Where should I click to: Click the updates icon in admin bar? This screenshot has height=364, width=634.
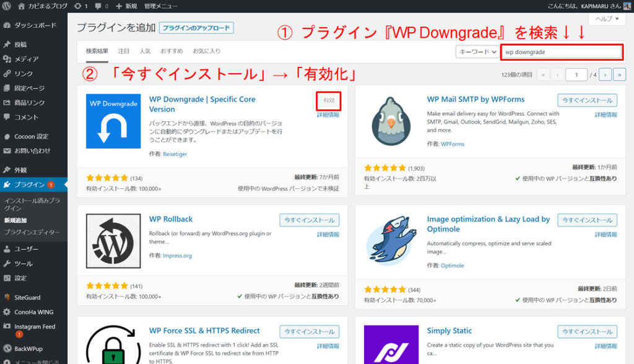77,6
